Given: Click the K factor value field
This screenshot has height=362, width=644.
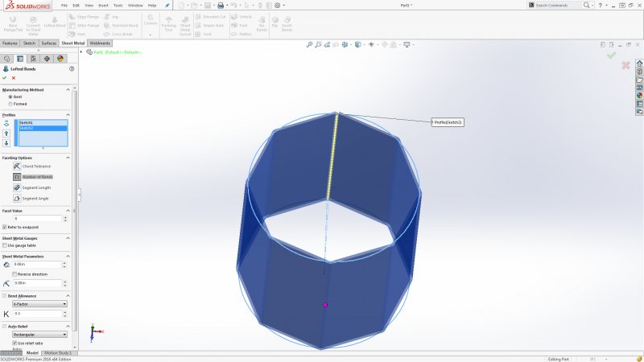Looking at the screenshot, I should point(37,314).
